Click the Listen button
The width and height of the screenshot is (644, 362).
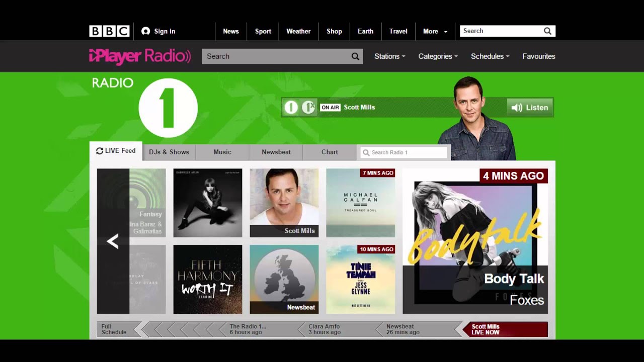[x=530, y=108]
